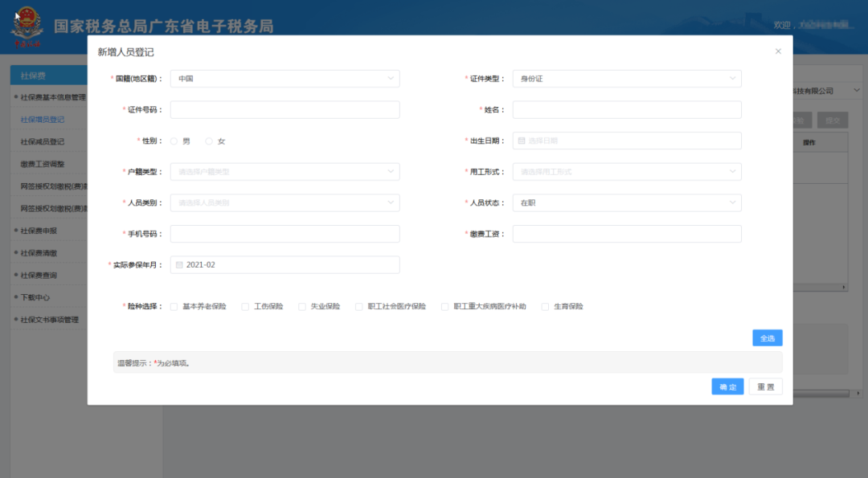Open 出生日期 date picker field
Screen dimensions: 868x478
click(x=627, y=141)
